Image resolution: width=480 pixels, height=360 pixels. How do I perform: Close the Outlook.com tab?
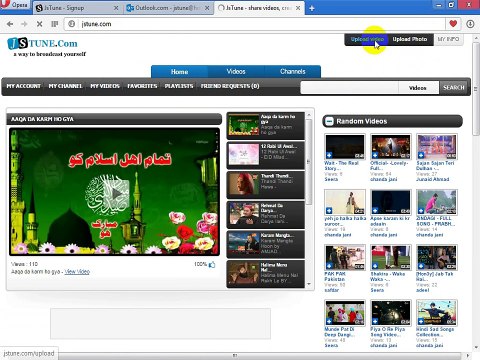207,8
